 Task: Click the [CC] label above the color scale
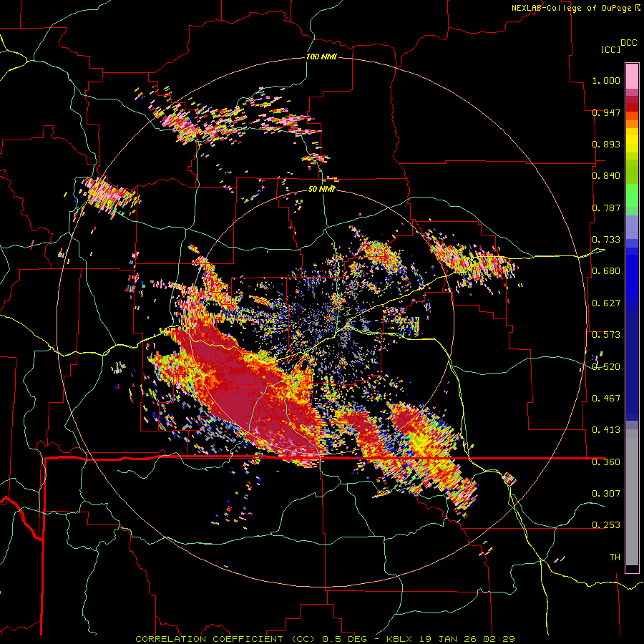pyautogui.click(x=610, y=49)
